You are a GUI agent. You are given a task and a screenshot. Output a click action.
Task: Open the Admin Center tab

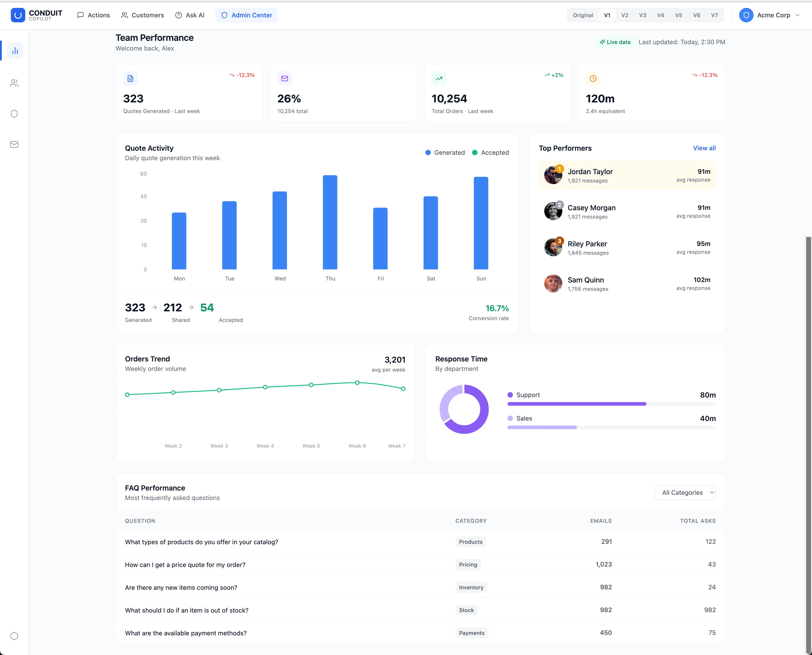(247, 15)
